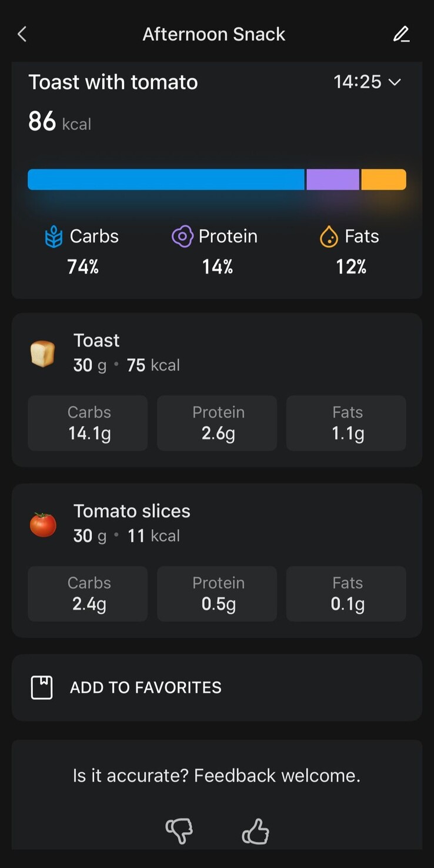Screen dimensions: 434x868
Task: Tap the Protein egg icon
Action: click(x=182, y=236)
